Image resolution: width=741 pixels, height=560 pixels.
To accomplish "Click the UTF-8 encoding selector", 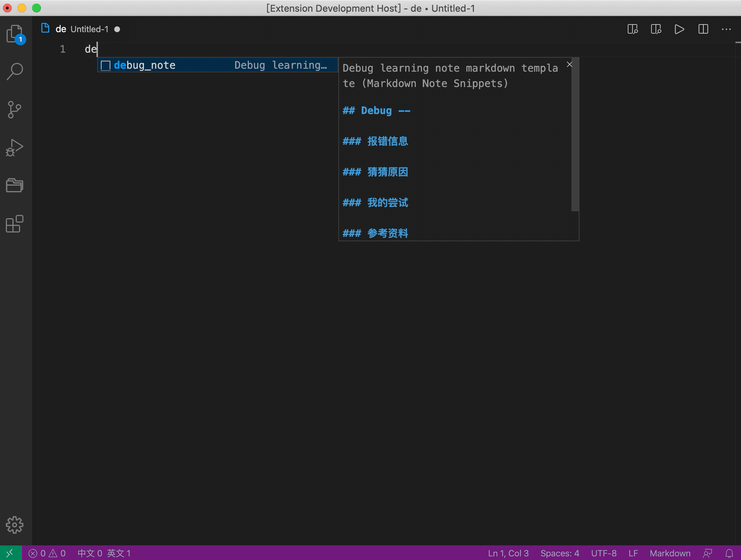I will [x=604, y=553].
